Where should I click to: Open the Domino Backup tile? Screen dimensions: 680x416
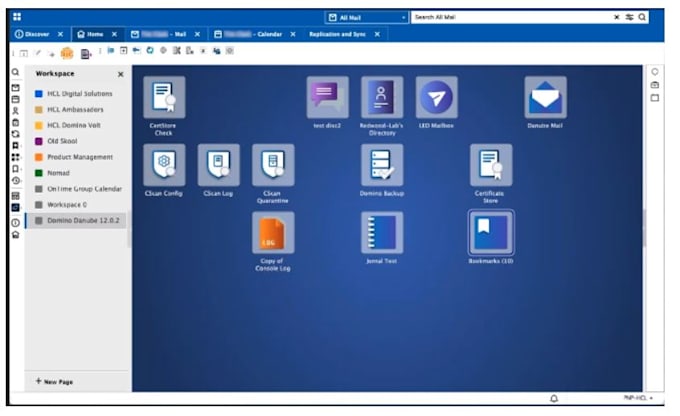pos(382,165)
